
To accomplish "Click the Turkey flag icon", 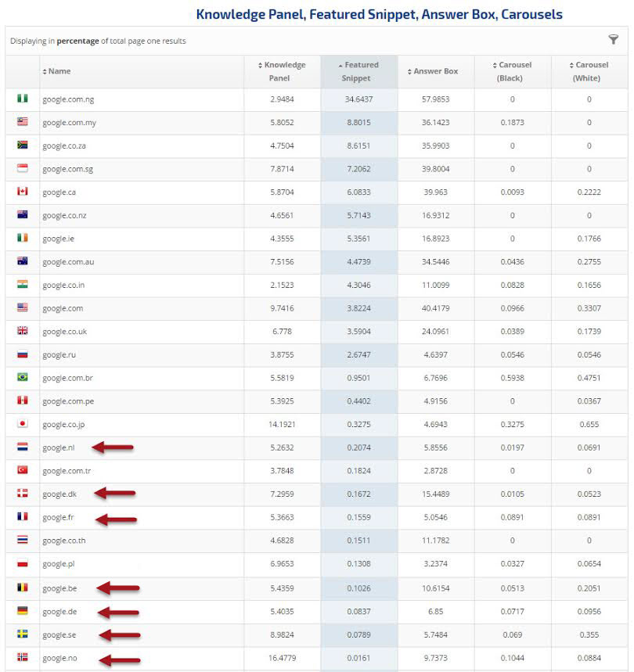I will [x=23, y=470].
